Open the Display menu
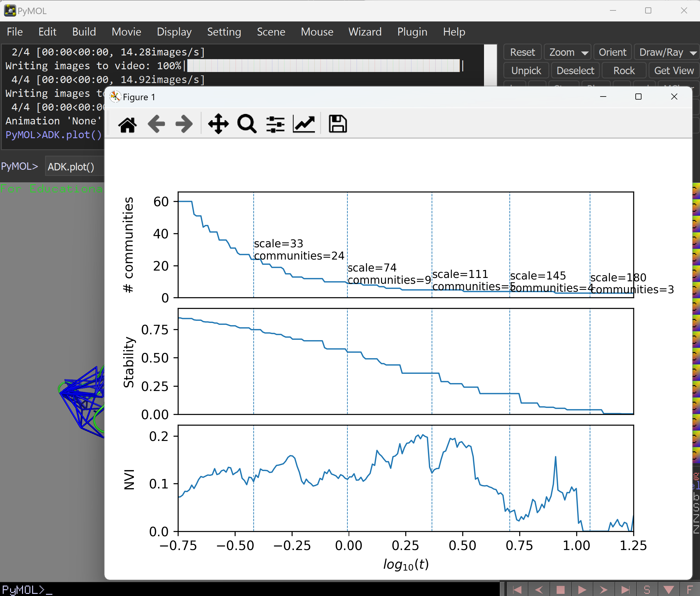Screen dimensions: 700x596 tap(174, 32)
